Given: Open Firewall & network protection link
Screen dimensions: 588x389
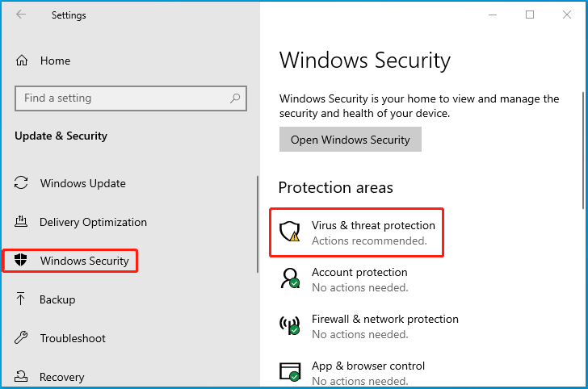Looking at the screenshot, I should pos(385,319).
